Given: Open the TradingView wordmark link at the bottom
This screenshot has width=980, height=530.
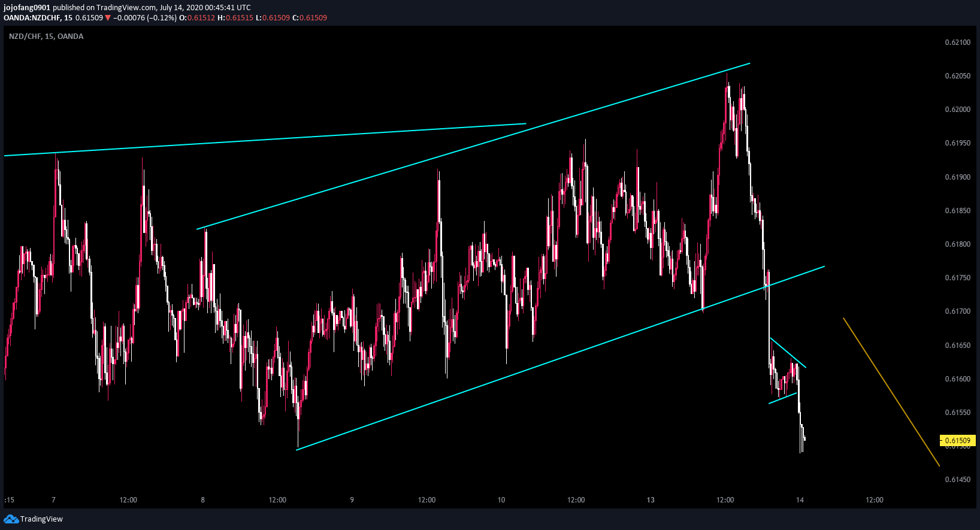Looking at the screenshot, I should point(41,519).
